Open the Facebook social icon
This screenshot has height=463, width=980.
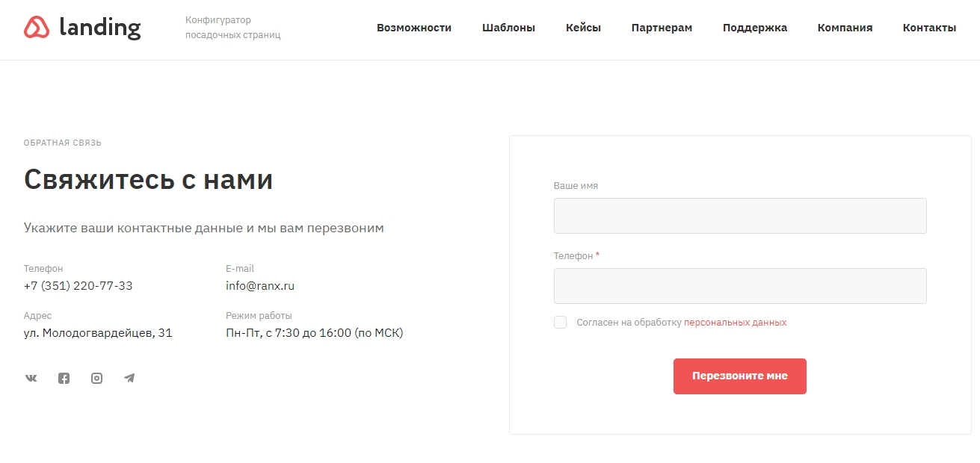pyautogui.click(x=64, y=378)
